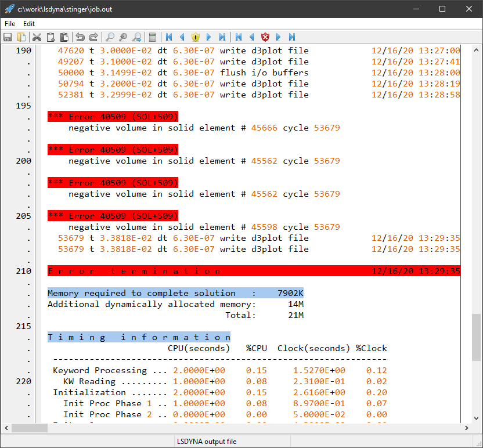The height and width of the screenshot is (448, 483).
Task: Go to the previous error
Action: 252,37
